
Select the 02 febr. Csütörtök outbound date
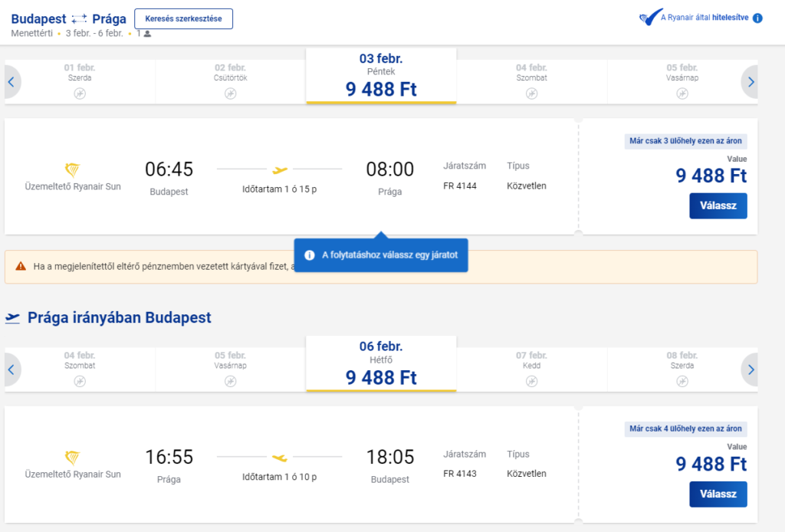tap(230, 81)
